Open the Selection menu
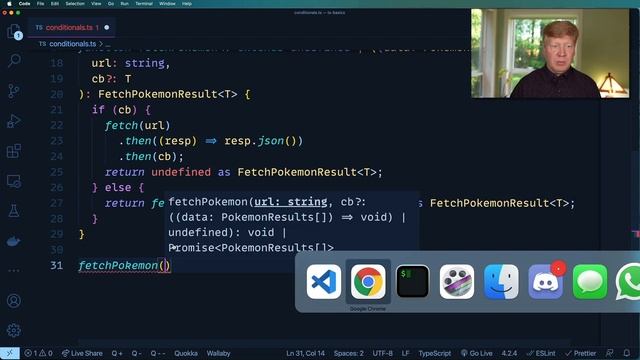This screenshot has height=360, width=640. [x=75, y=4]
